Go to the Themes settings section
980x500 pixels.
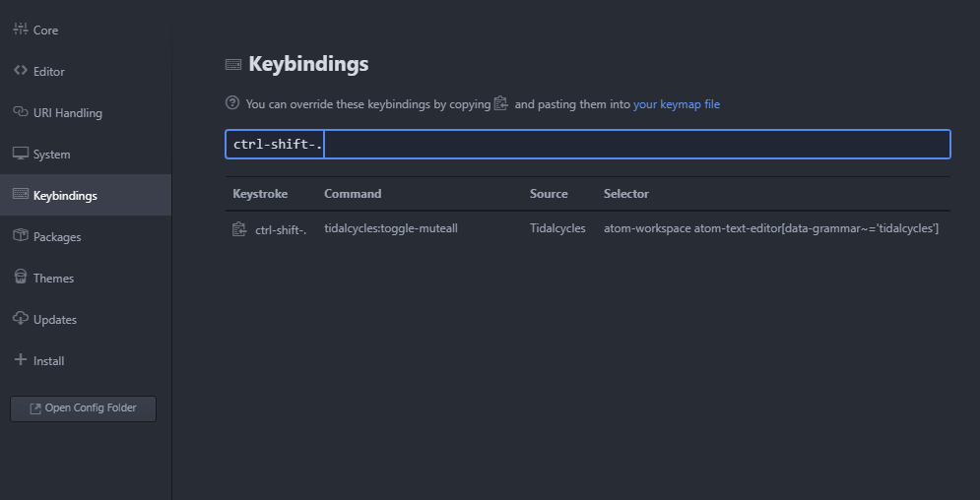click(53, 279)
